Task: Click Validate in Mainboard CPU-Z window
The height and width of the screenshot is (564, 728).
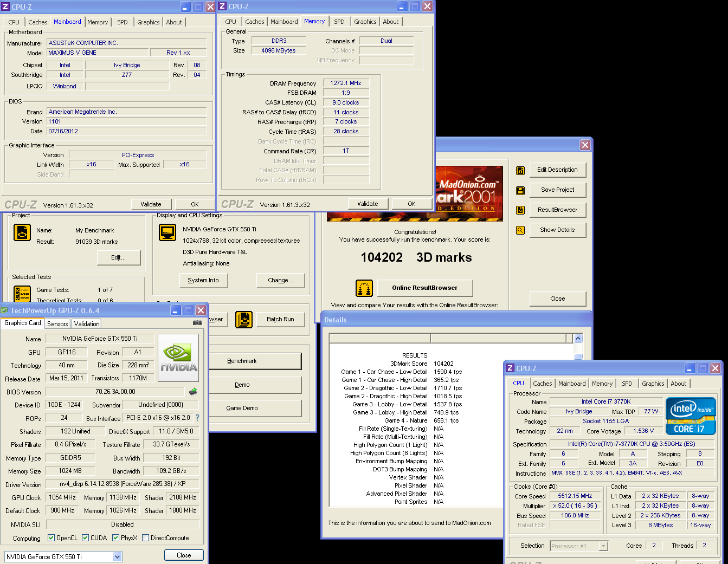Action: pos(151,204)
